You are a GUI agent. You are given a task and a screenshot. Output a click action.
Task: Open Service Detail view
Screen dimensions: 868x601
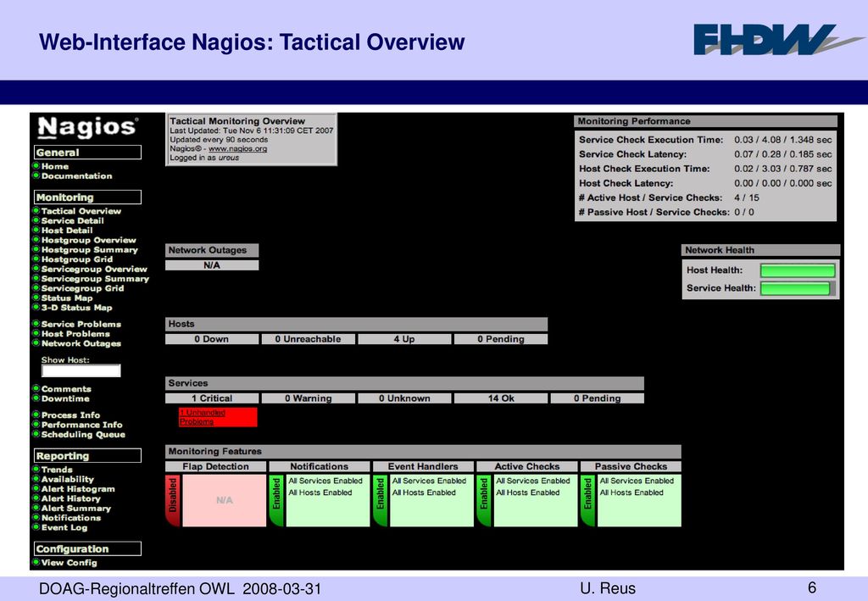point(73,220)
